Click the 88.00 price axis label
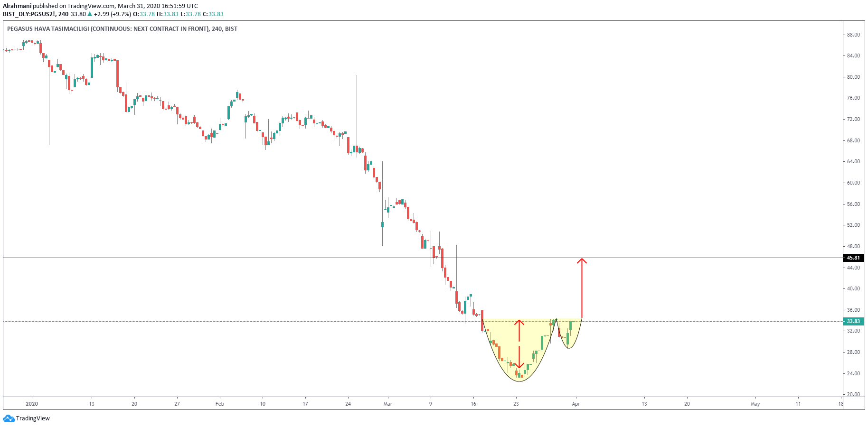The width and height of the screenshot is (868, 427). tap(853, 35)
